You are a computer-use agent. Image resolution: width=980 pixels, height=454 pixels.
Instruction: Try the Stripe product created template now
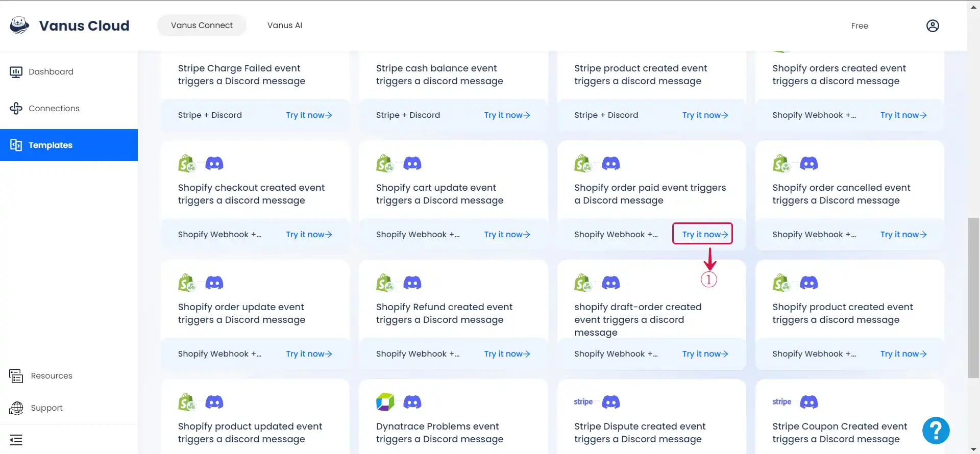point(705,115)
